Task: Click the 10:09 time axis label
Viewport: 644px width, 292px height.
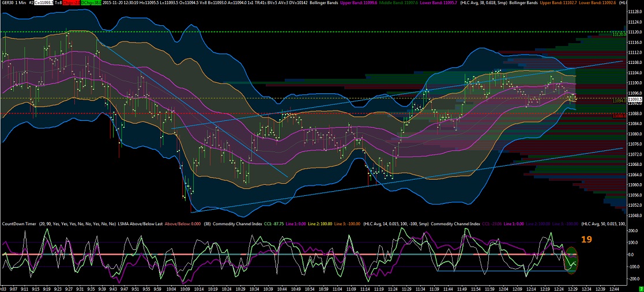Action: click(x=184, y=289)
